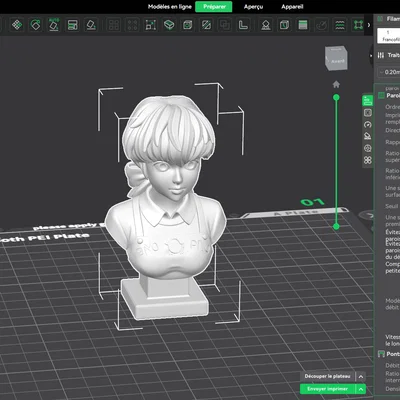The image size is (400, 400).
Task: Switch to the Modèles en ligne tab
Action: (170, 7)
